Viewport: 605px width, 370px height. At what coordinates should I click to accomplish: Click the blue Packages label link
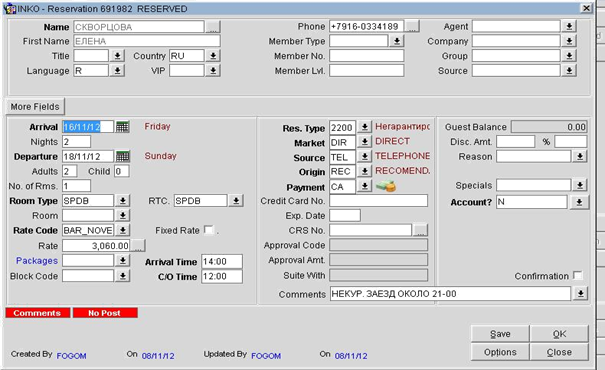click(37, 261)
